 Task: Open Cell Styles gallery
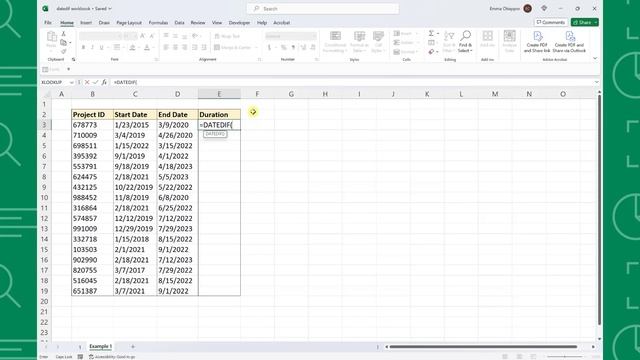point(378,42)
